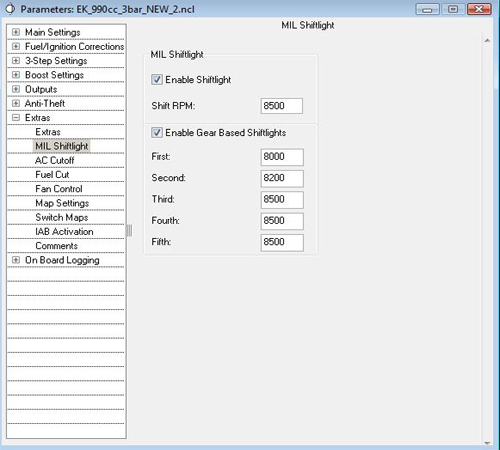Click the Shift RPM input field
Image resolution: width=500 pixels, height=450 pixels.
click(282, 106)
